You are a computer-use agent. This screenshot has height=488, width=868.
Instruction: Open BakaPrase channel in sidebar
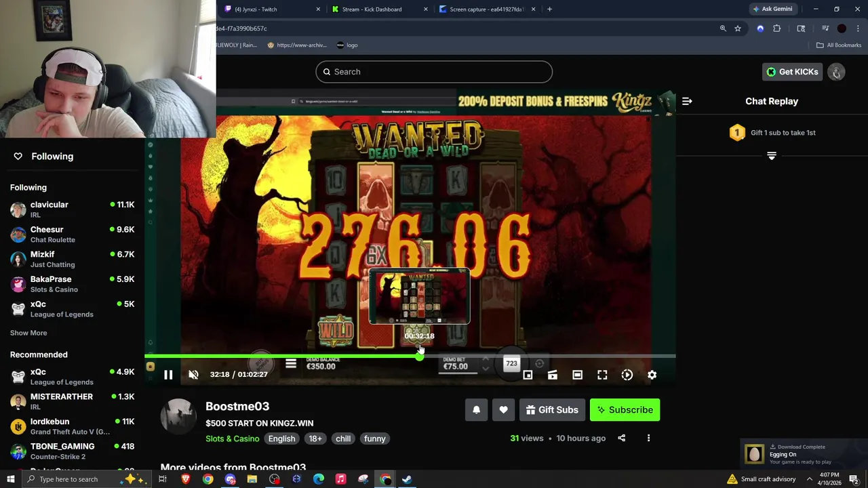(x=73, y=284)
